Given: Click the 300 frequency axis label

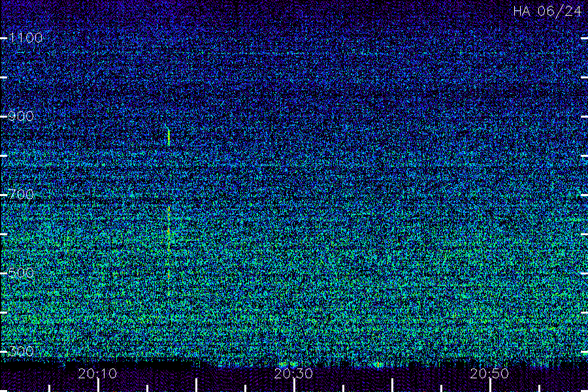Looking at the screenshot, I should (21, 351).
